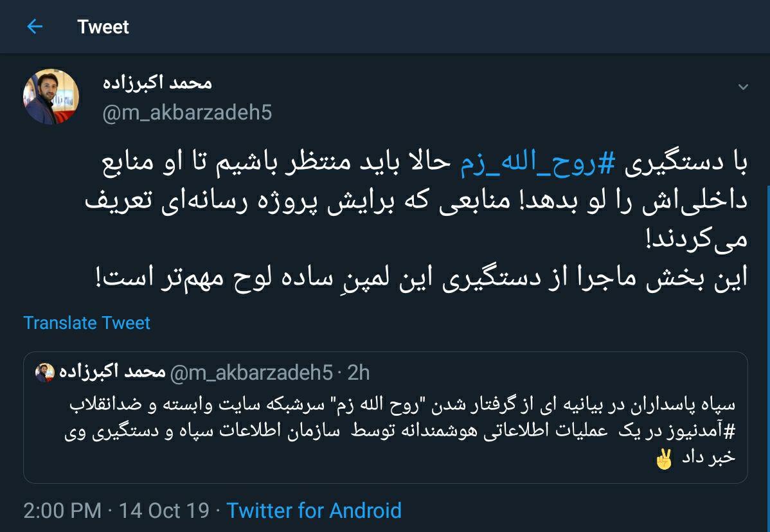Click the Twitter for Android source link

pos(314,511)
